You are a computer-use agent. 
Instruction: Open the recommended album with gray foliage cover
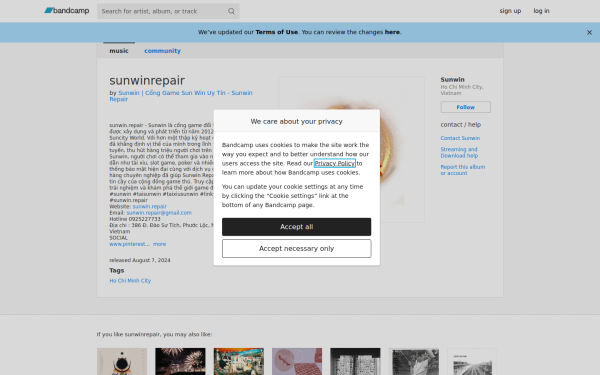[x=414, y=362]
